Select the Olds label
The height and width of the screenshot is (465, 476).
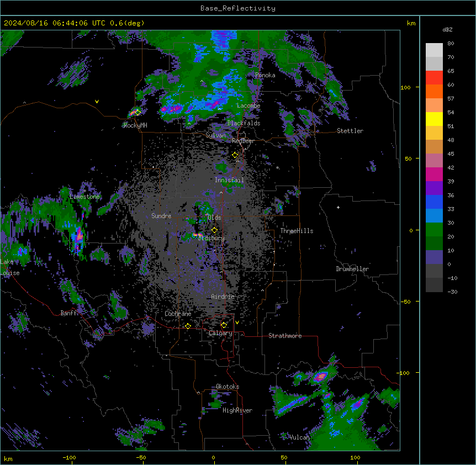tap(214, 218)
